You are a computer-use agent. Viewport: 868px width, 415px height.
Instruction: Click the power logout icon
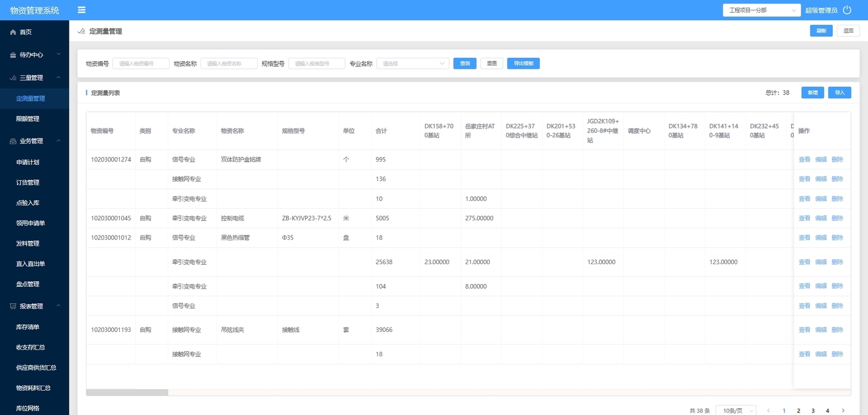(847, 10)
